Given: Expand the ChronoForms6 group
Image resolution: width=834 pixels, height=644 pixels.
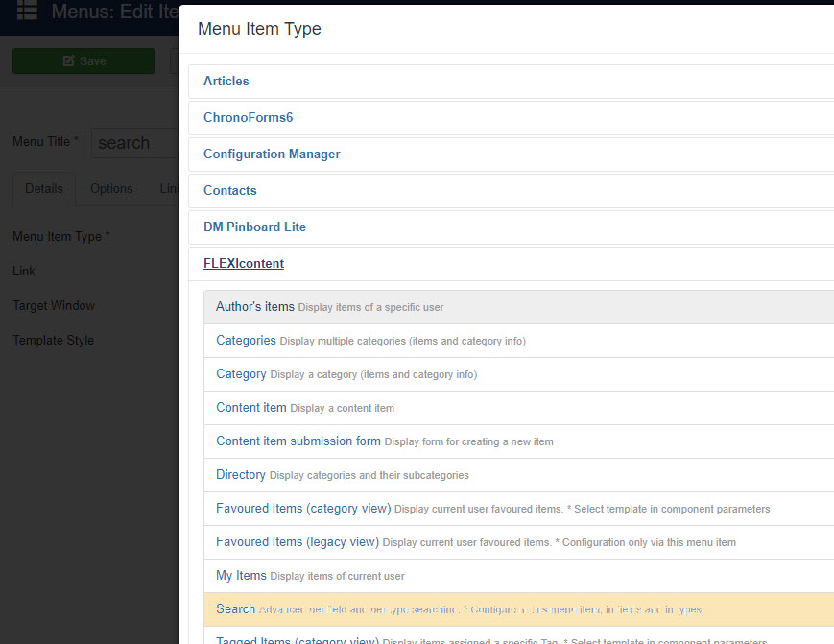Looking at the screenshot, I should click(x=248, y=117).
